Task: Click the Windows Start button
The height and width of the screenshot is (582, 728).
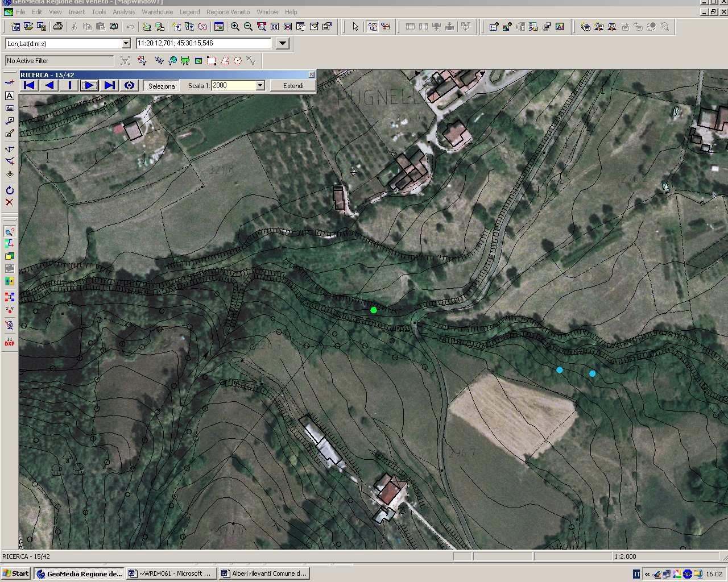Action: click(x=16, y=573)
